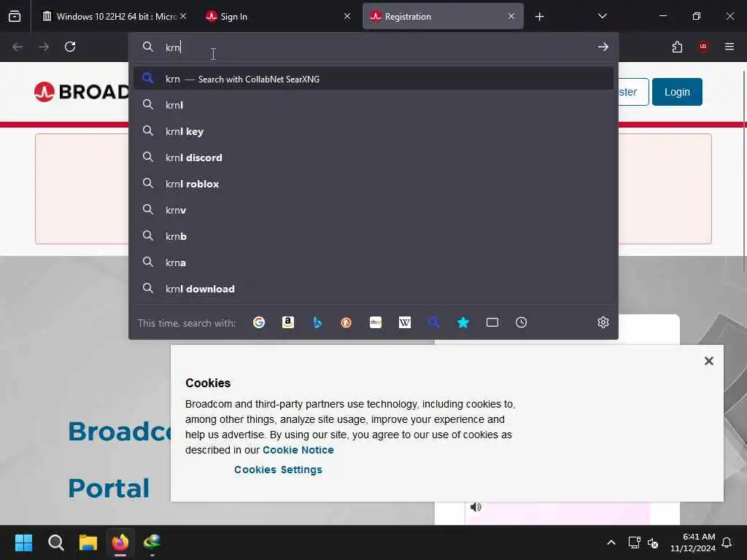Open a new tab with plus button
This screenshot has width=747, height=560.
coord(539,17)
